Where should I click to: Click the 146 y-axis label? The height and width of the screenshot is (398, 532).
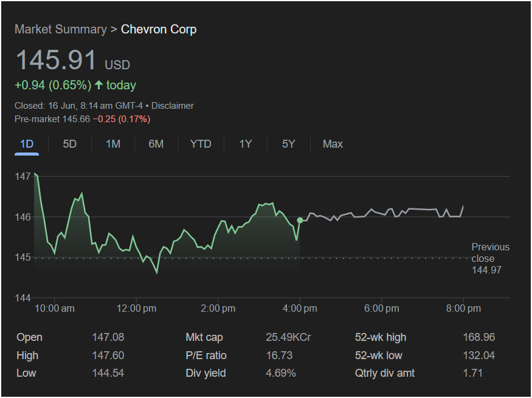(x=22, y=217)
